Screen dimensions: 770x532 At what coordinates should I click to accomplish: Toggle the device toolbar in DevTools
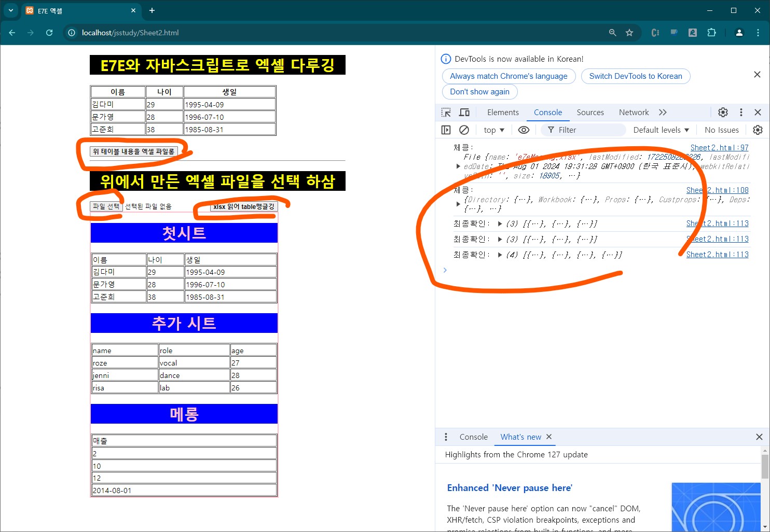pyautogui.click(x=464, y=113)
